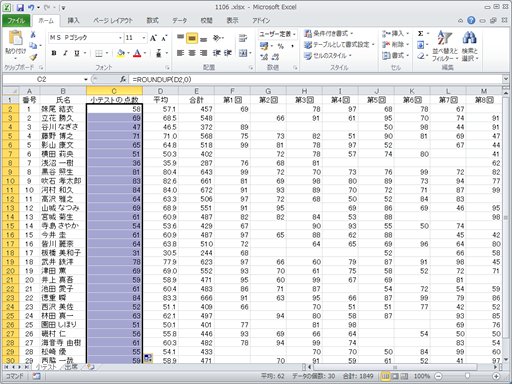The height and width of the screenshot is (384, 512).
Task: Click the Decrease Decimal icon
Action: tap(275, 57)
